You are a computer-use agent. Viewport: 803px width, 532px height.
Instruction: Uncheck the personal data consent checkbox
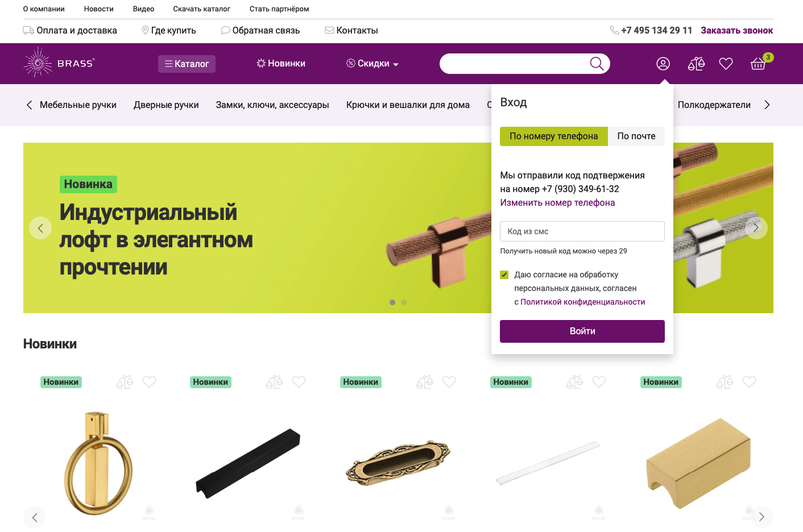[504, 275]
